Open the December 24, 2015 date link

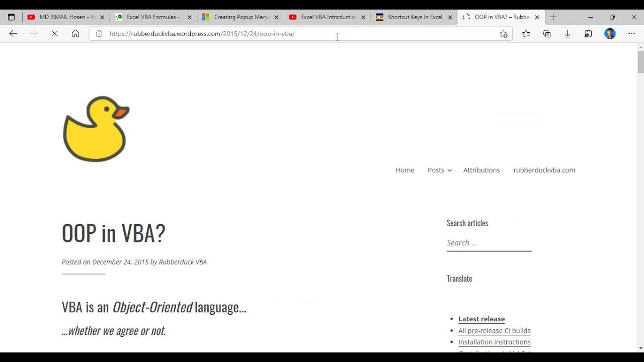point(120,262)
